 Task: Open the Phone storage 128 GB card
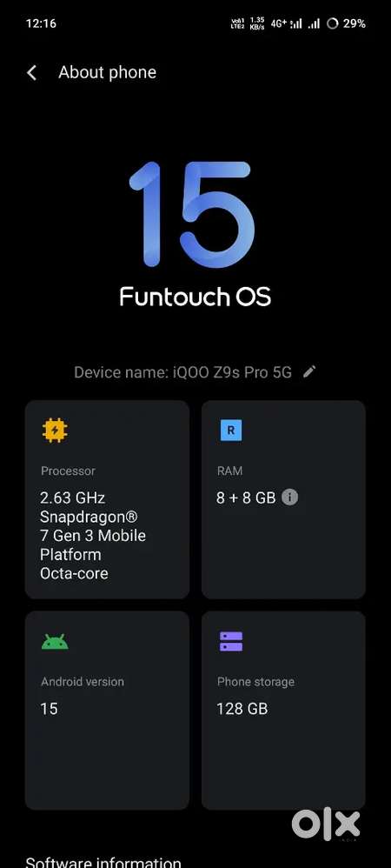point(283,711)
